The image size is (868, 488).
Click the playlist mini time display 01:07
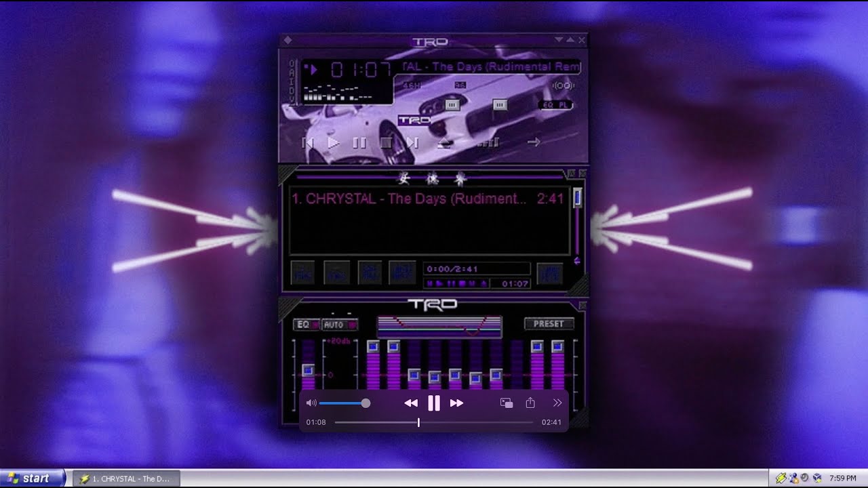(x=515, y=283)
